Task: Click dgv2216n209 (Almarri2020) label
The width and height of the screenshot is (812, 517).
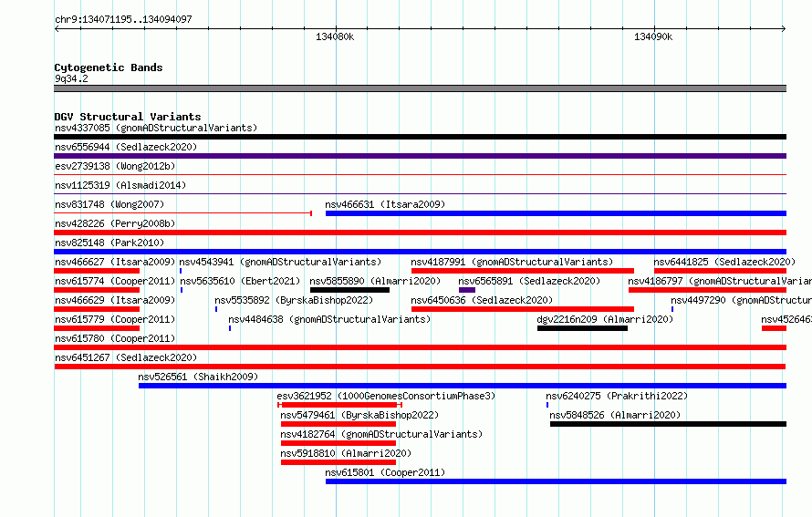Action: [x=605, y=319]
